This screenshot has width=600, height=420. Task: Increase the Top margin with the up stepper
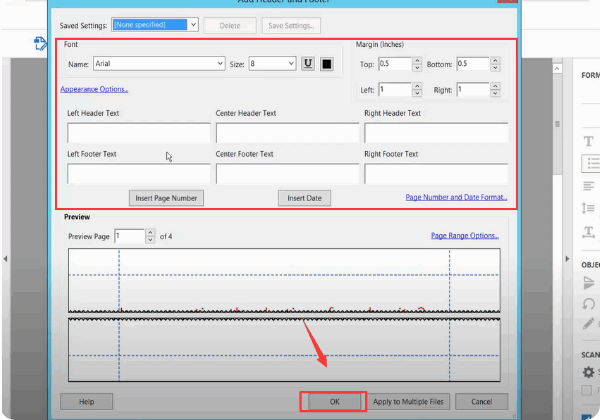[415, 60]
